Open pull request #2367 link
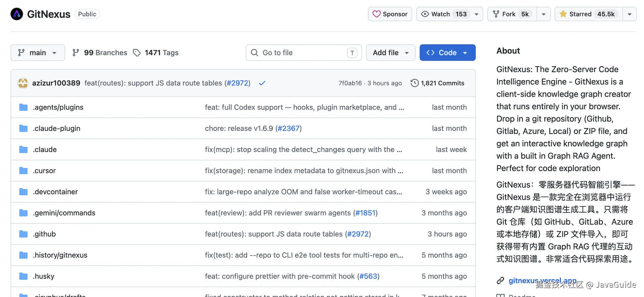The height and width of the screenshot is (297, 644). 289,129
